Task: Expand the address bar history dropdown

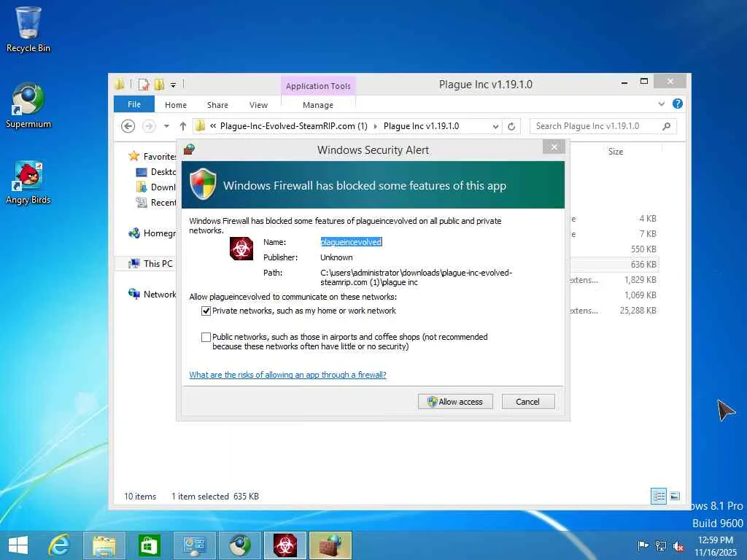Action: tap(495, 127)
